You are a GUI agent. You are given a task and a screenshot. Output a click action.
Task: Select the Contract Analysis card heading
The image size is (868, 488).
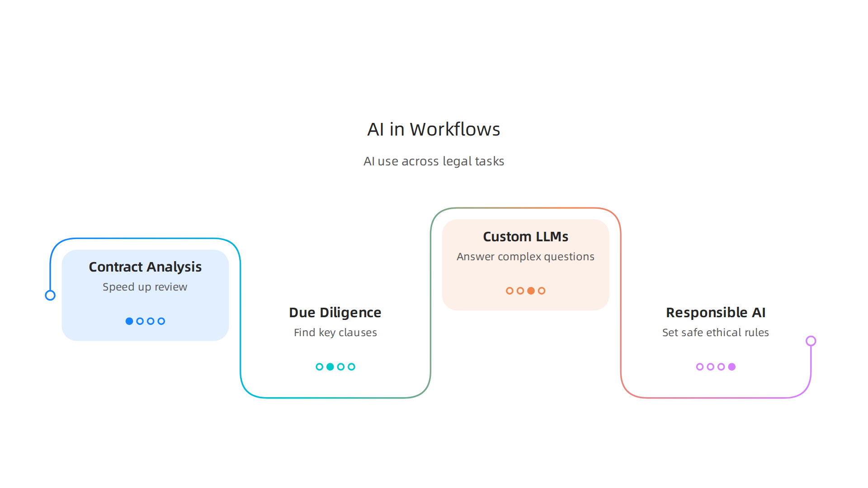(145, 267)
